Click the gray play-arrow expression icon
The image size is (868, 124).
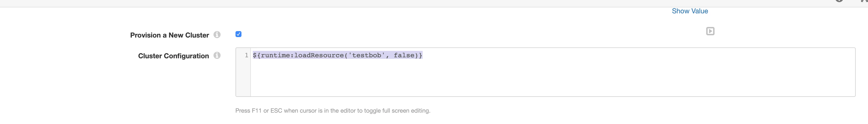pyautogui.click(x=710, y=31)
